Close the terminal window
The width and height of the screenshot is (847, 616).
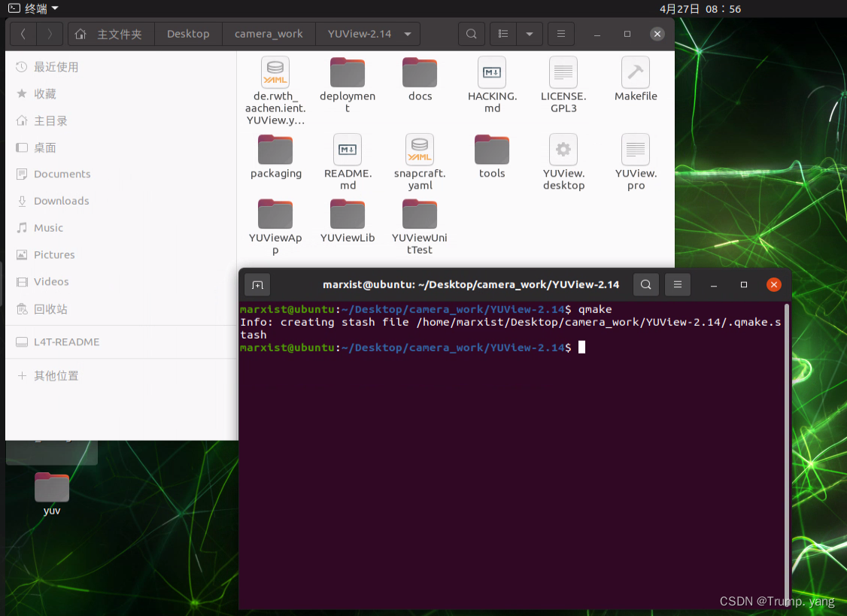pyautogui.click(x=773, y=285)
